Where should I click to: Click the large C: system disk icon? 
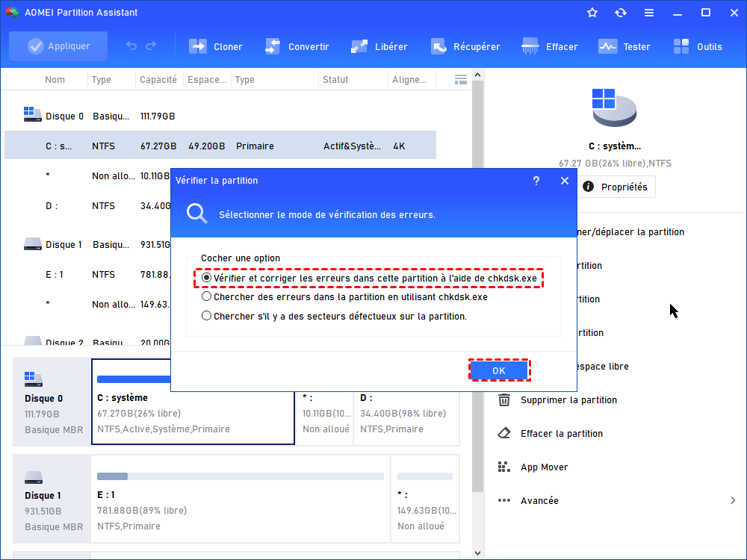coord(614,107)
